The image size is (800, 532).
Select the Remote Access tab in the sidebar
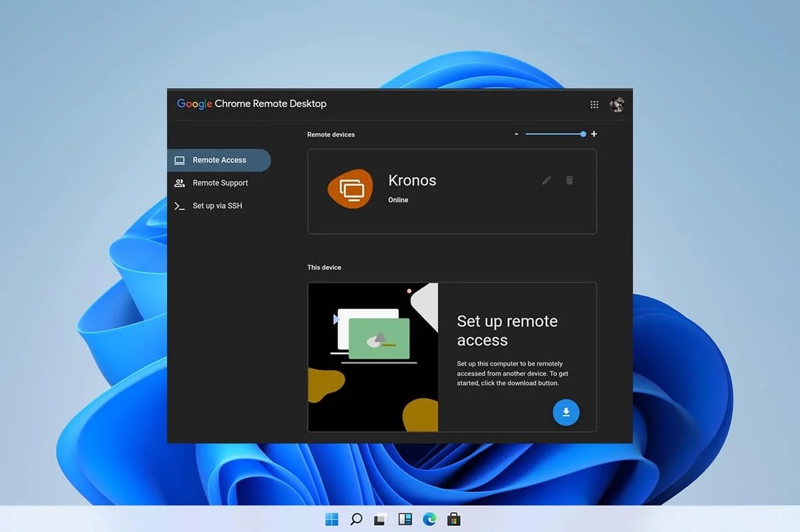(219, 160)
